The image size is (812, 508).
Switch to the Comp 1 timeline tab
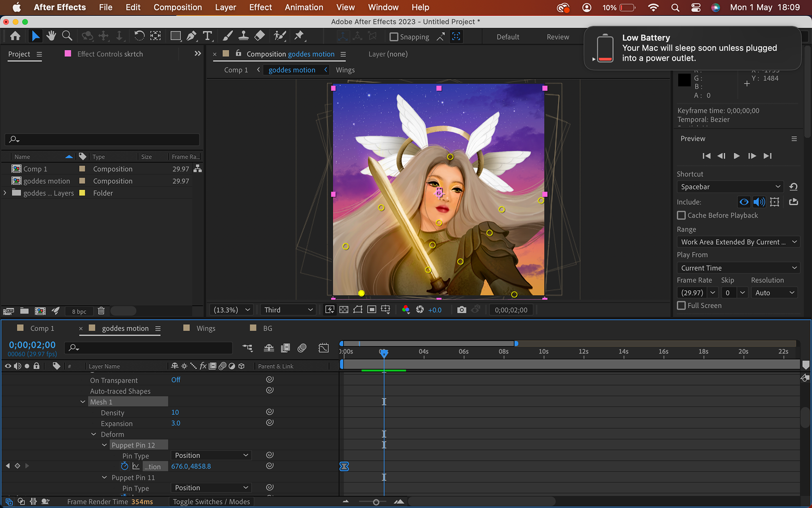[x=42, y=328]
